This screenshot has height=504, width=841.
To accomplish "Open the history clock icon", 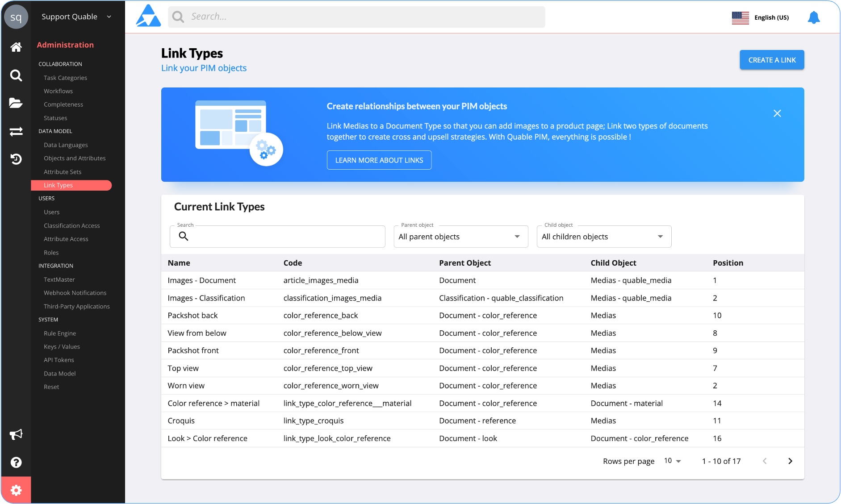I will [16, 159].
